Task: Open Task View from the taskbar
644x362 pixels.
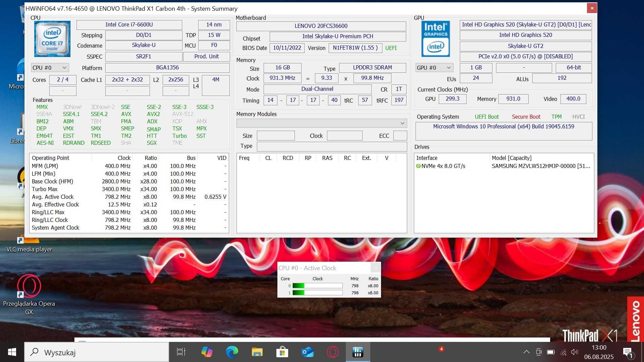Action: click(x=181, y=352)
